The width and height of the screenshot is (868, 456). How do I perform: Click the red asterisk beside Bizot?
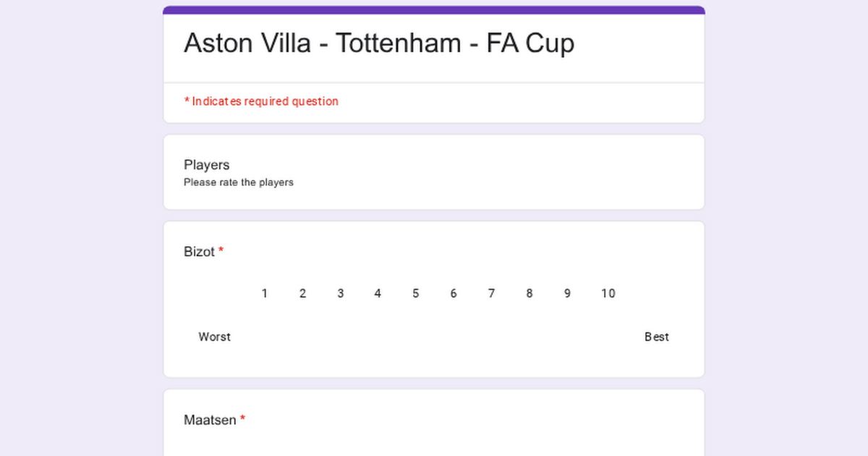click(x=221, y=250)
